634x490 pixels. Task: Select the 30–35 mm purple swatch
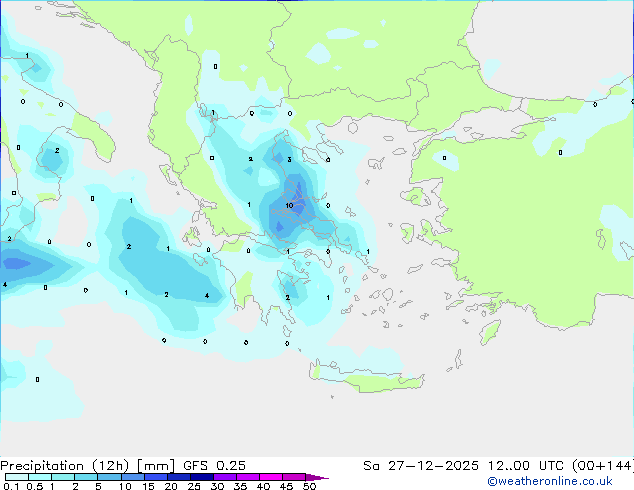click(225, 477)
